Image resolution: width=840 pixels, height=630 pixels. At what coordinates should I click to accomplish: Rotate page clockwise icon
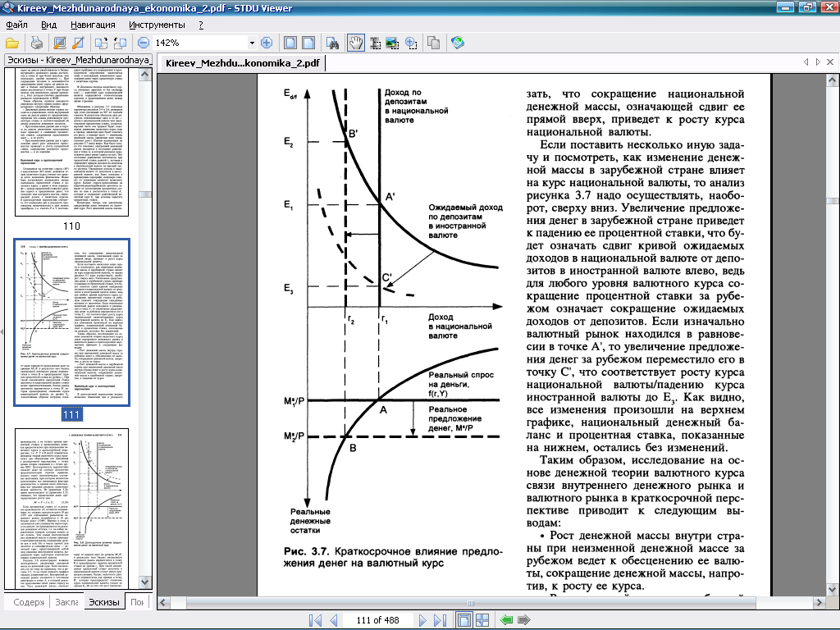[101, 43]
